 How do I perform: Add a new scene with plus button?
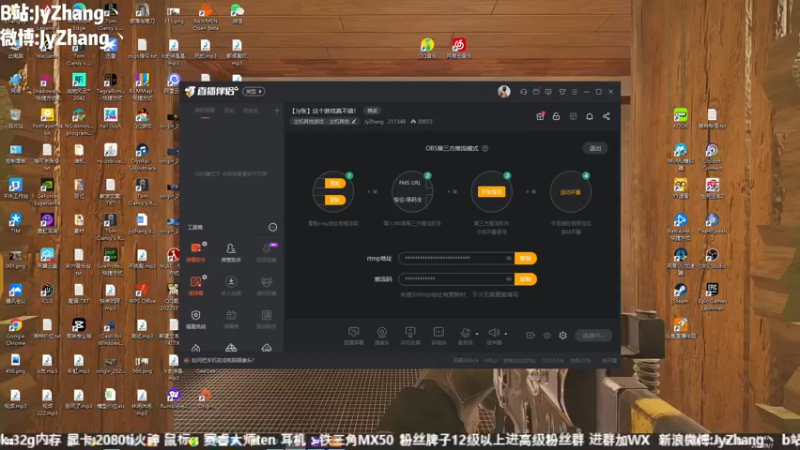[277, 111]
